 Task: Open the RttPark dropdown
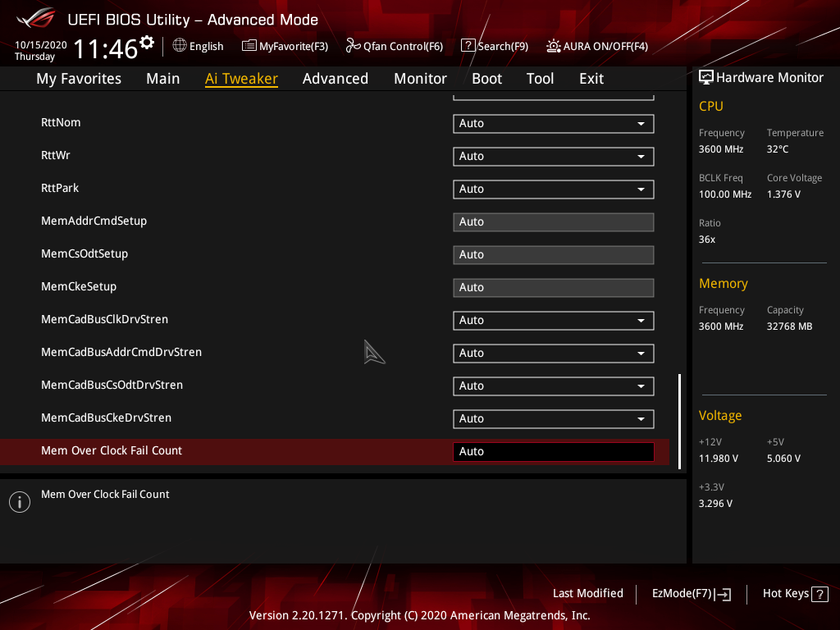554,189
